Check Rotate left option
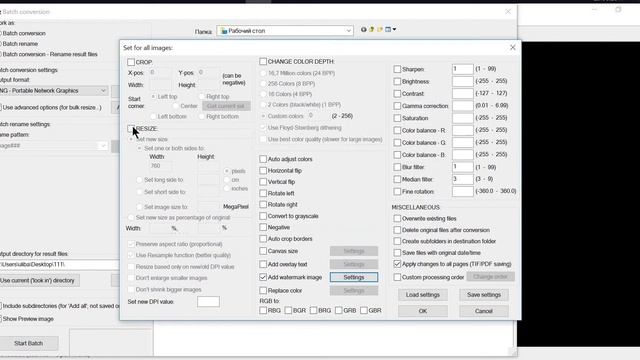 click(x=263, y=193)
